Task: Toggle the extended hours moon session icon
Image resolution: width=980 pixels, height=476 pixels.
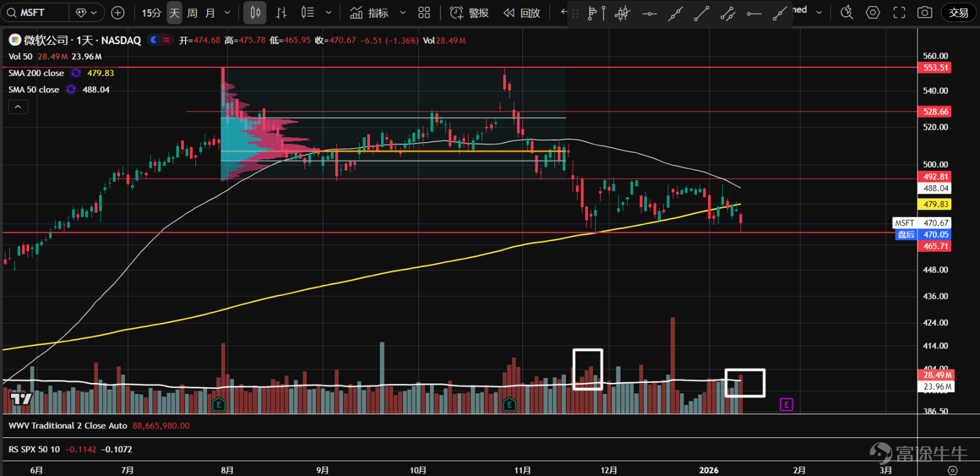Action: (154, 40)
